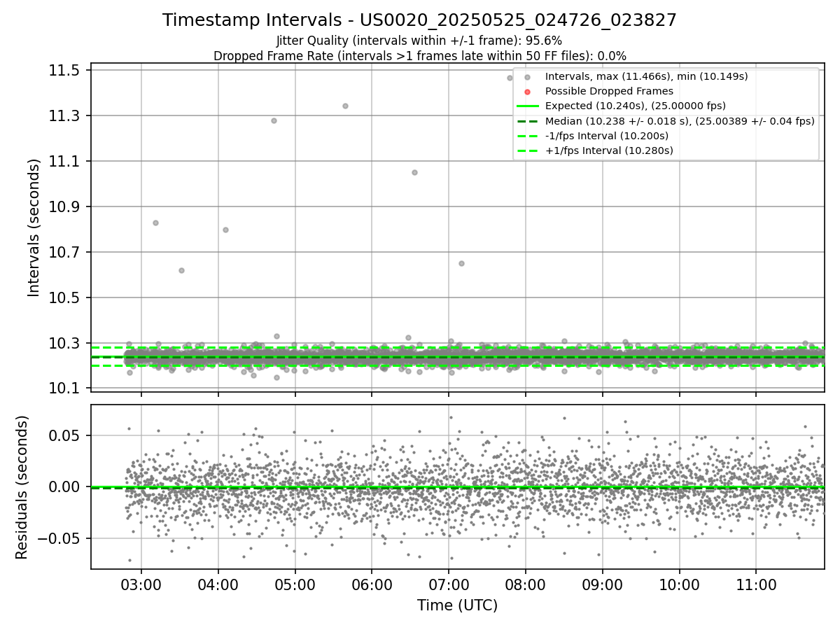
Task: Click the "11.3" y-axis tick label
Action: [66, 116]
